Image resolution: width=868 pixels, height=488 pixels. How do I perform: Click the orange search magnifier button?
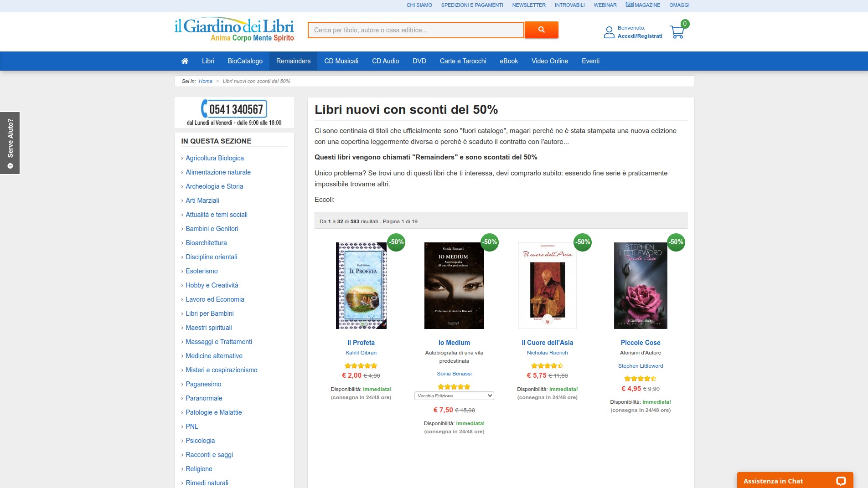coord(541,30)
